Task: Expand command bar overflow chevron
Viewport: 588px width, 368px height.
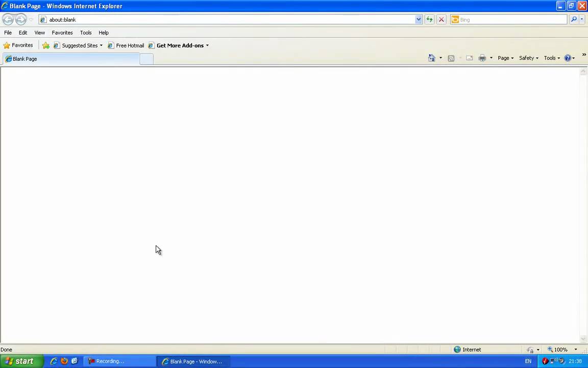Action: pyautogui.click(x=584, y=55)
